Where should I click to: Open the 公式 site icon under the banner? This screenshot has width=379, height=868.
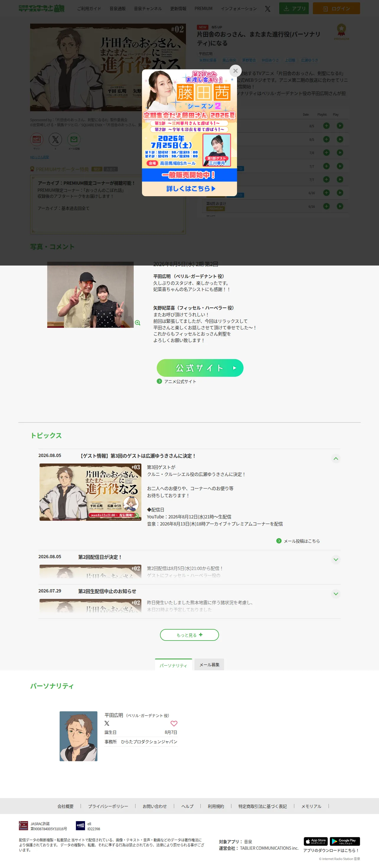(x=36, y=140)
